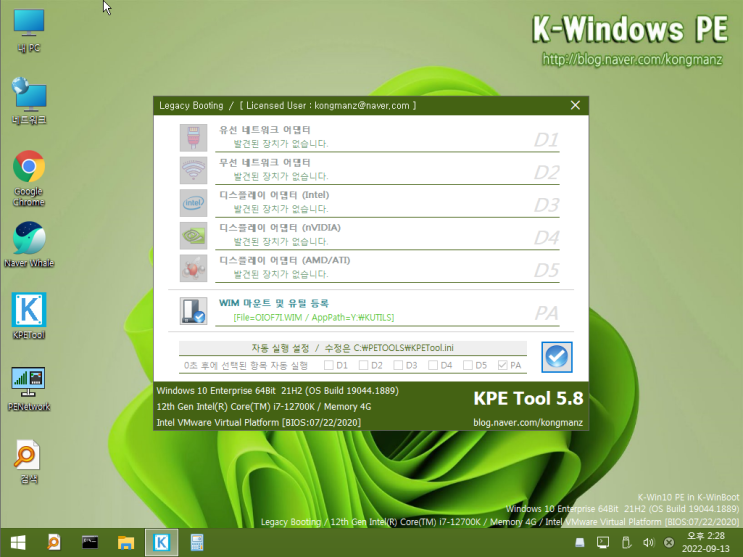Open the Windows Start menu
This screenshot has width=743, height=557.
coord(18,542)
